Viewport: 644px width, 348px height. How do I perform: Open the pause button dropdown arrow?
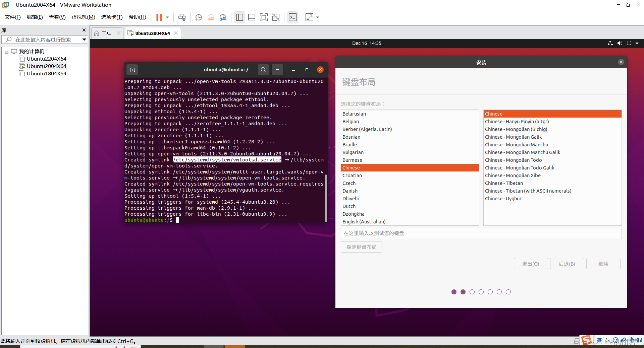[167, 17]
